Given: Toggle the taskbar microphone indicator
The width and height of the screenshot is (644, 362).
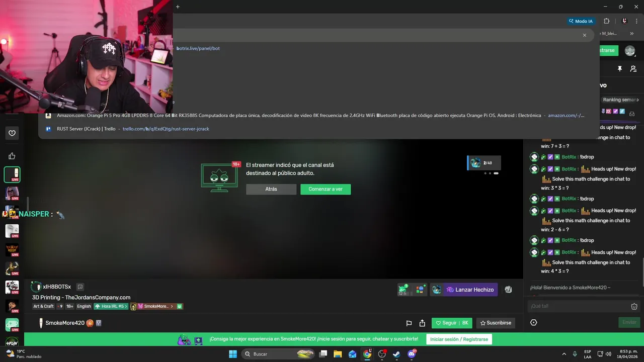Looking at the screenshot, I should tap(575, 354).
